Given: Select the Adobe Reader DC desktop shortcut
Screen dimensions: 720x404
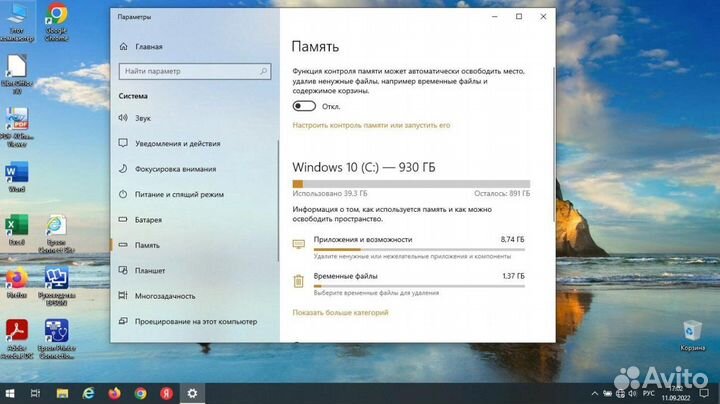Looking at the screenshot, I should tap(17, 339).
